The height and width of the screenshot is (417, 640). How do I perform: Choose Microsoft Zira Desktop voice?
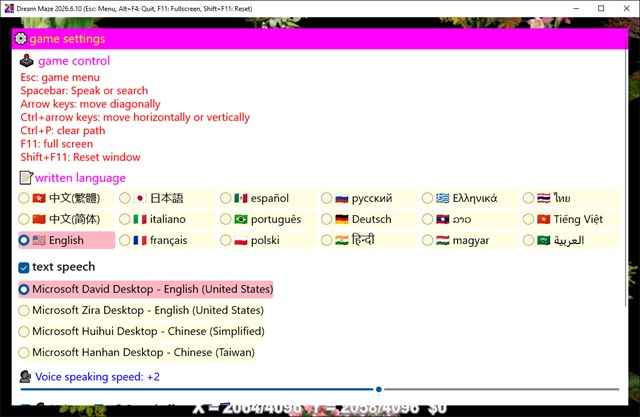pyautogui.click(x=24, y=311)
